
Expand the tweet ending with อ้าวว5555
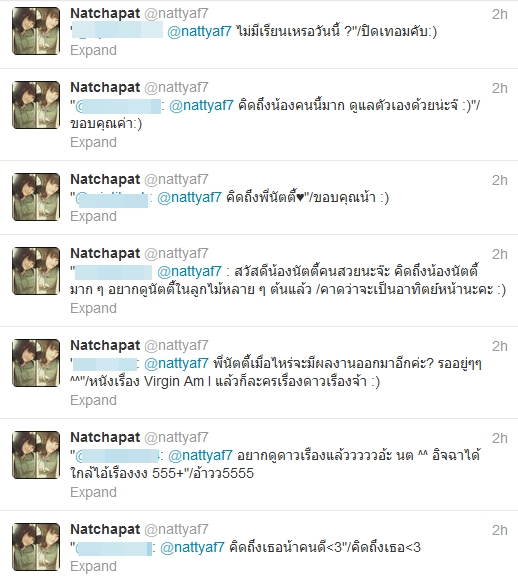pos(93,492)
